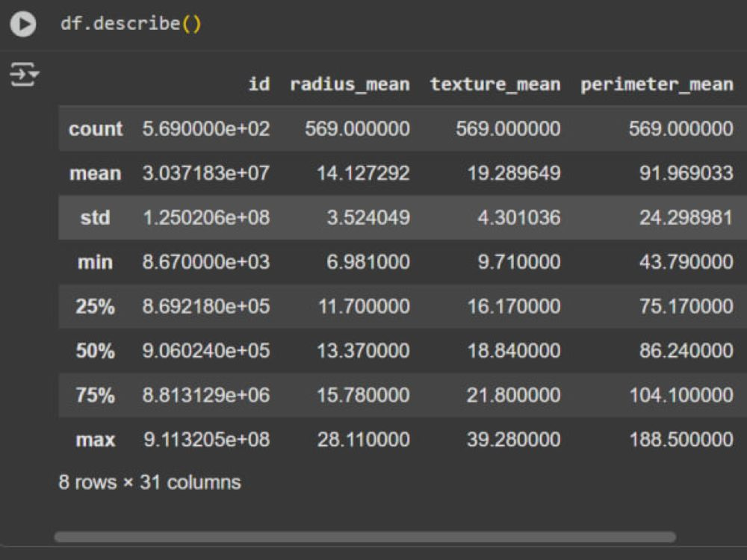Run the df.describe() cell
The height and width of the screenshot is (560, 747).
click(23, 24)
